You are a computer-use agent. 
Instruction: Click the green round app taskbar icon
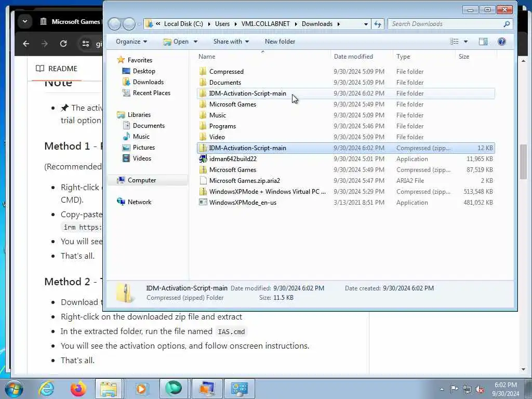tap(174, 389)
